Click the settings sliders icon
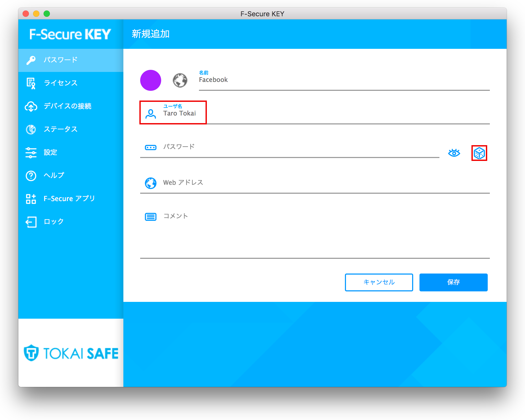Viewport: 525px width, 420px height. [31, 153]
